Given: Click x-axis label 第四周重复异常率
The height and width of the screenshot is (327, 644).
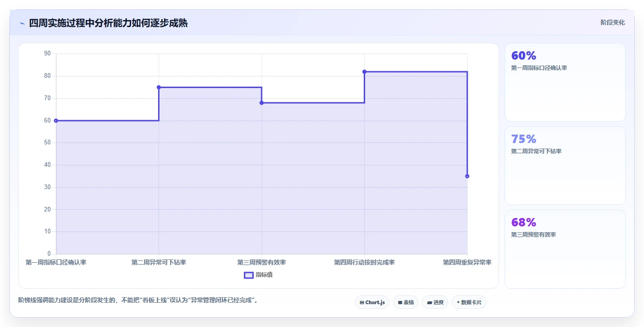Looking at the screenshot, I should point(467,262).
